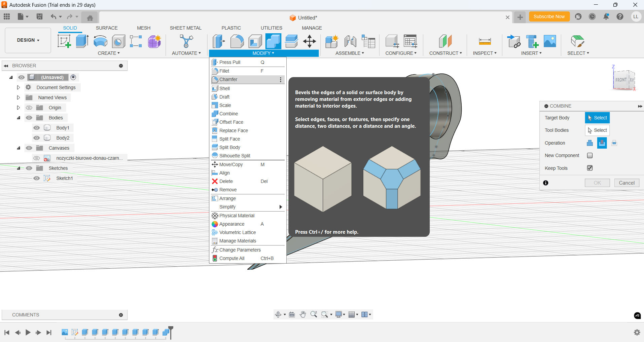Image resolution: width=644 pixels, height=342 pixels.
Task: Toggle visibility of Body1
Action: pyautogui.click(x=37, y=128)
